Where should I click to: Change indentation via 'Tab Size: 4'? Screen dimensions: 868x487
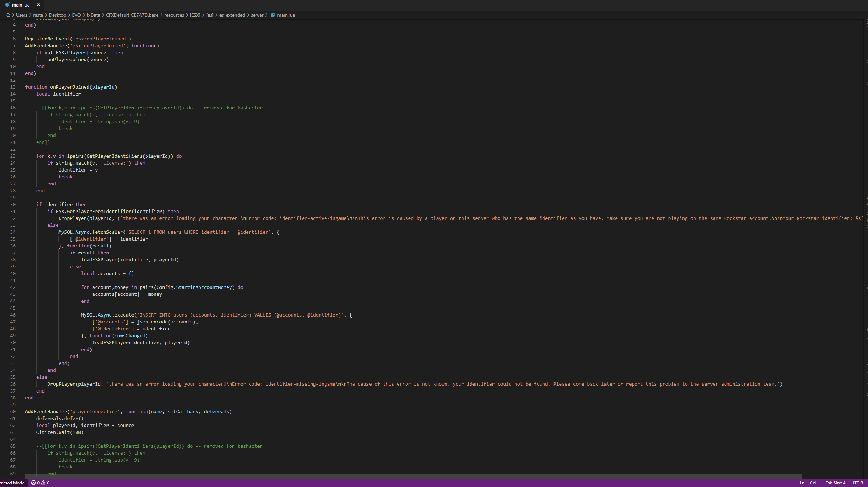pos(835,483)
